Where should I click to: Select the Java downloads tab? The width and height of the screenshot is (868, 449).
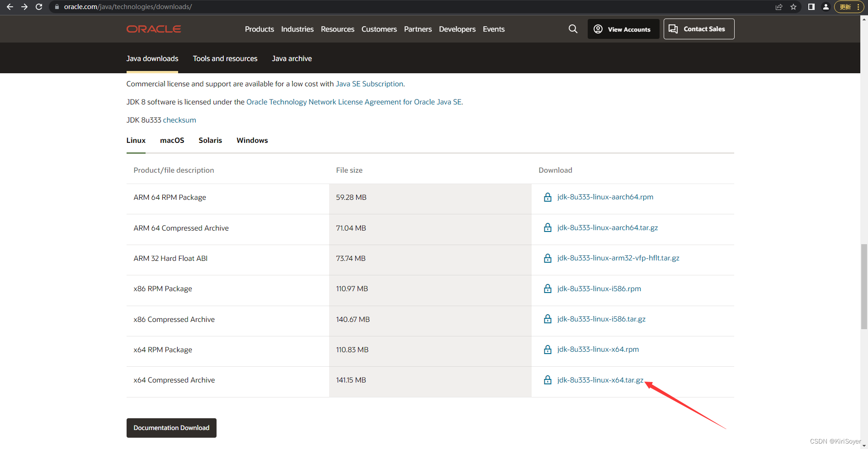tap(152, 59)
